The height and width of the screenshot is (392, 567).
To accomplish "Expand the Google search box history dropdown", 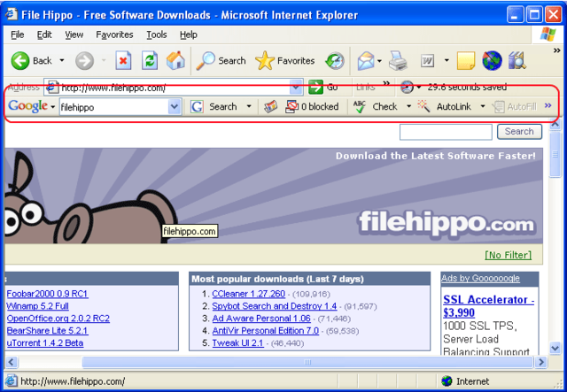I will click(175, 106).
